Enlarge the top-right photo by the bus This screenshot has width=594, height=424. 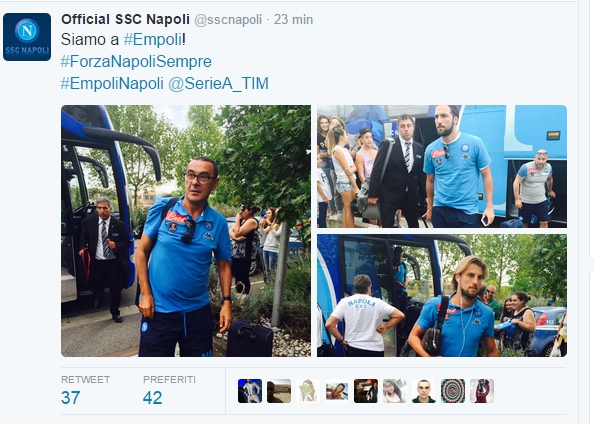click(442, 166)
